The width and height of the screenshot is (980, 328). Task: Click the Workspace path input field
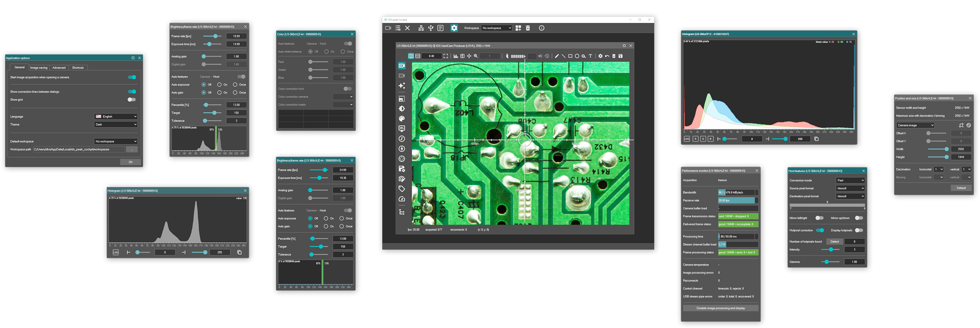pyautogui.click(x=79, y=149)
